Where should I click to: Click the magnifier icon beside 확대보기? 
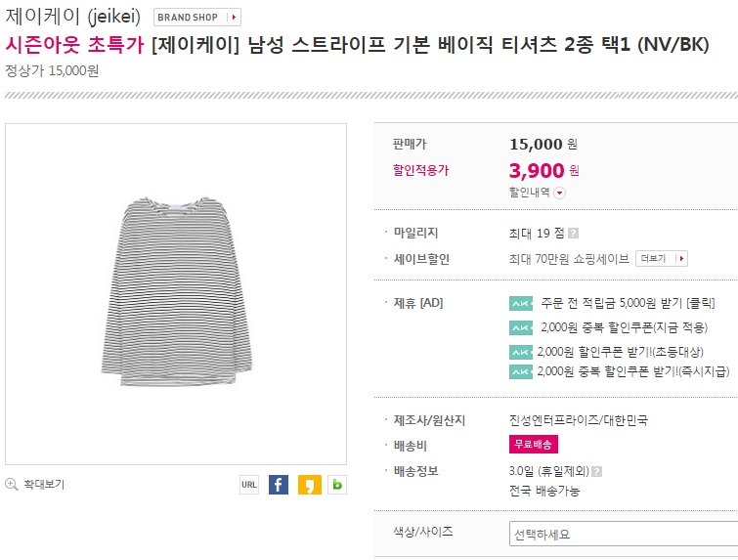[12, 484]
